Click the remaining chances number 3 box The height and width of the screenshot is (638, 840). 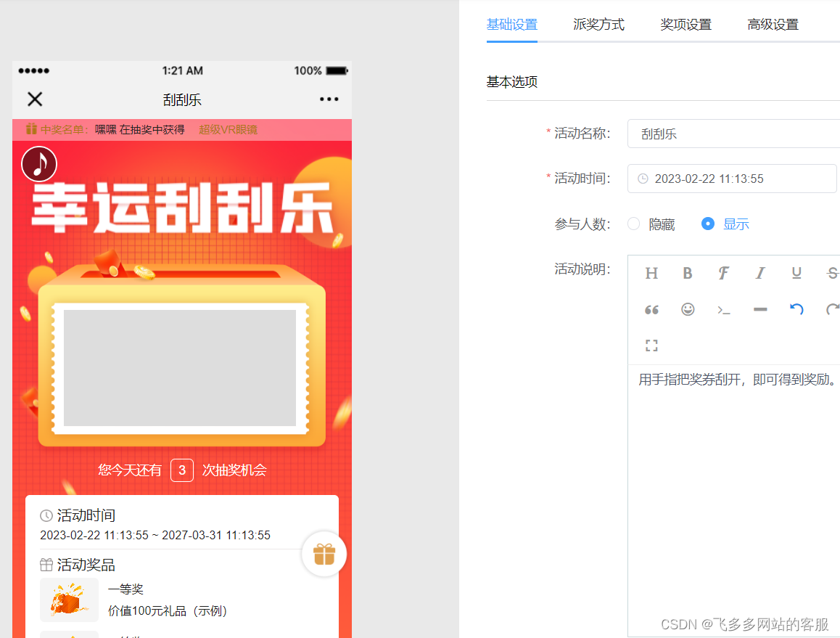tap(182, 470)
